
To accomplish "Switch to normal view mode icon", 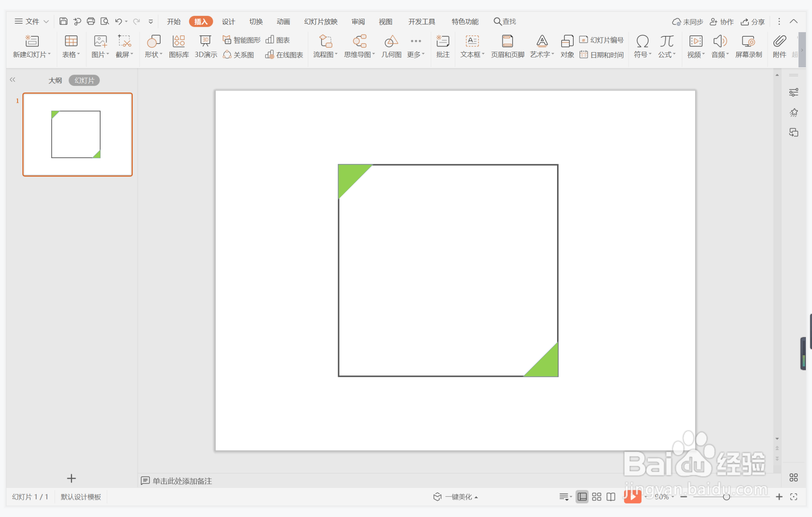I will pos(582,497).
